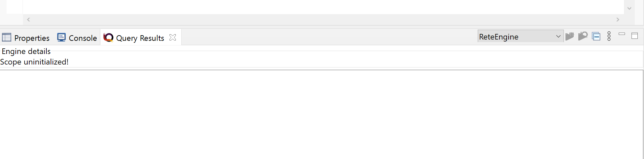Click the left arrow of horizontal scrollbar

click(x=29, y=19)
